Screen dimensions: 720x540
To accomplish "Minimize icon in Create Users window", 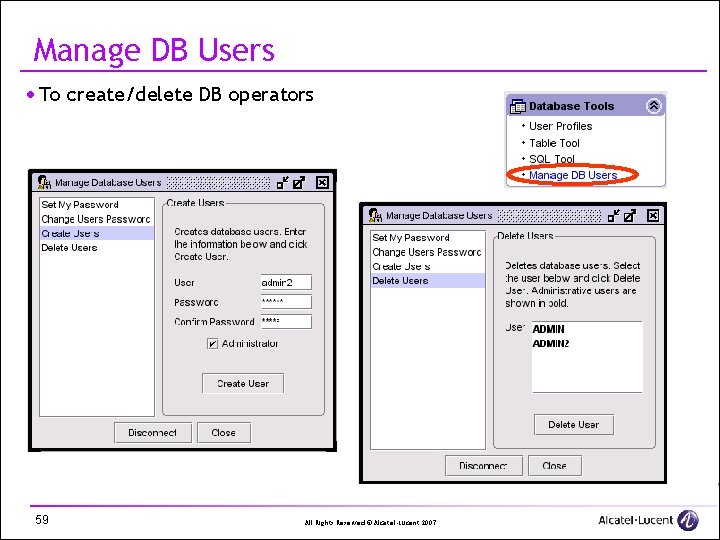I will tap(283, 182).
